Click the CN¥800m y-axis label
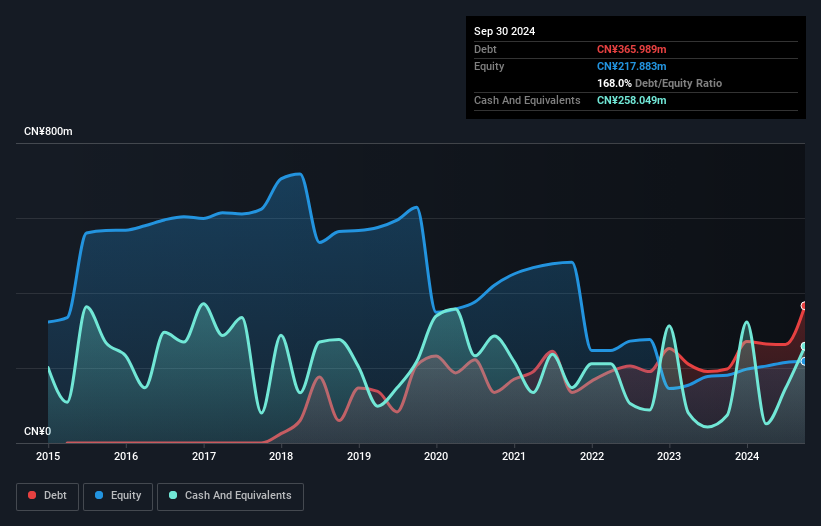 [x=48, y=131]
